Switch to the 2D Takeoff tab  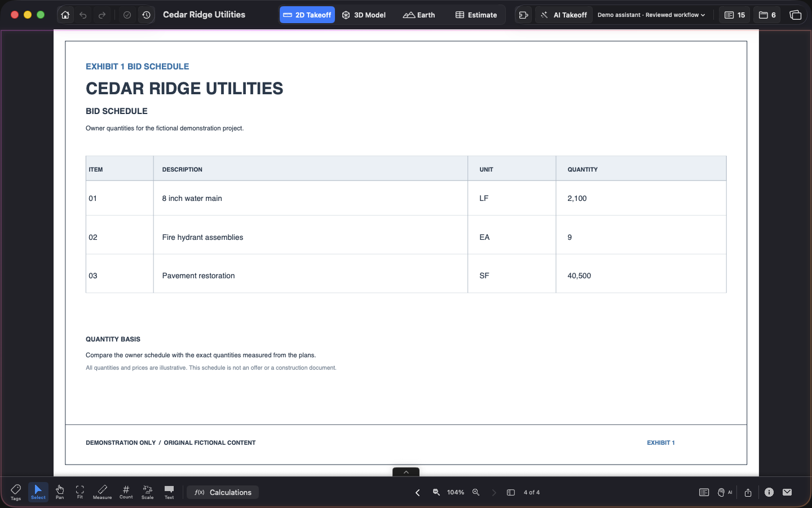pos(307,15)
